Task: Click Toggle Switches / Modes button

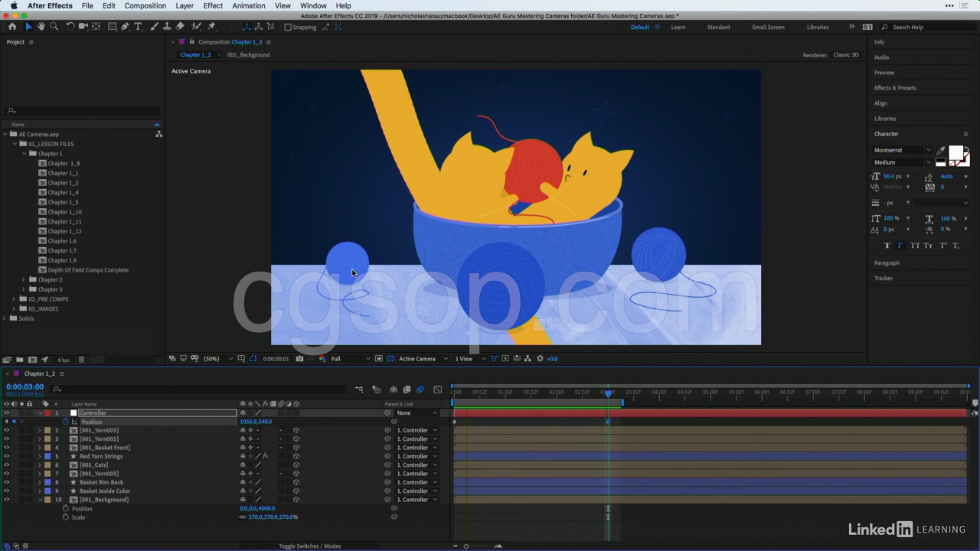Action: pyautogui.click(x=310, y=546)
